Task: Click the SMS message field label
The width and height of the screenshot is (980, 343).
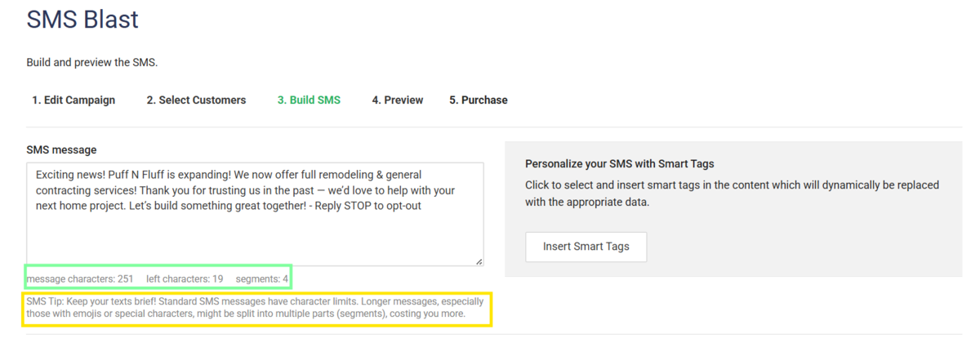Action: click(x=61, y=149)
